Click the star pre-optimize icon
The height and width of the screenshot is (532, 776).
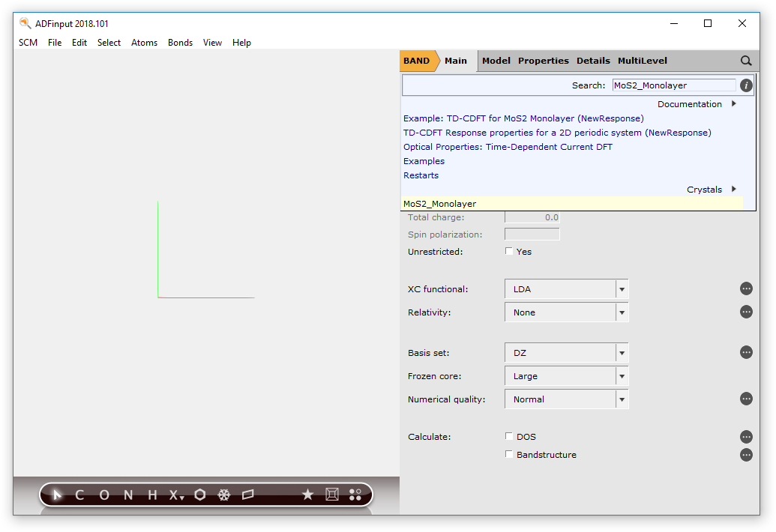click(308, 495)
